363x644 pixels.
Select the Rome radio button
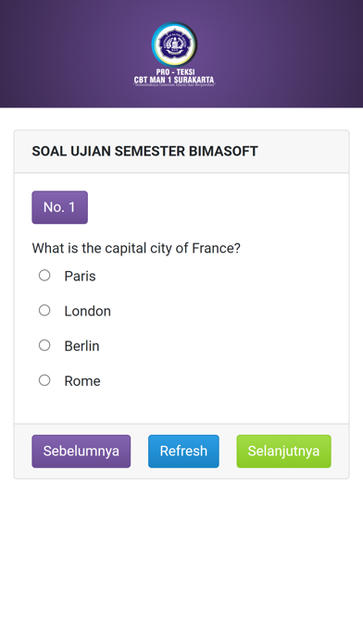point(44,380)
